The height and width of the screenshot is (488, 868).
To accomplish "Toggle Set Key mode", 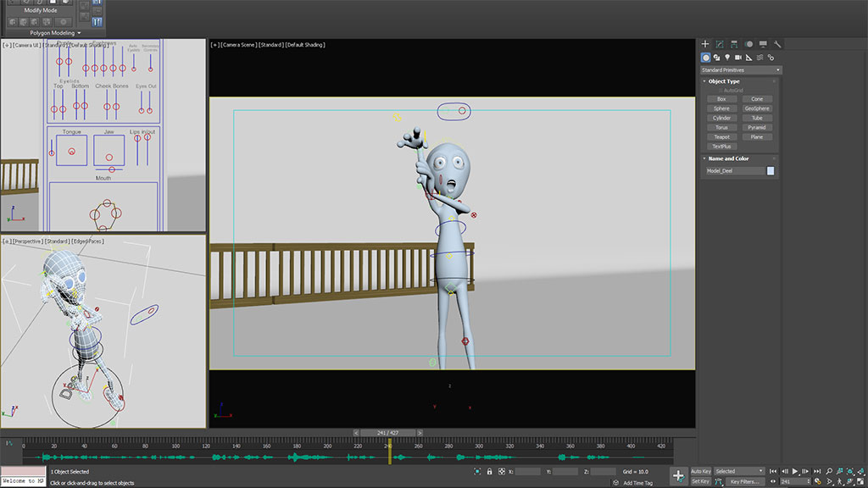I will pos(701,481).
